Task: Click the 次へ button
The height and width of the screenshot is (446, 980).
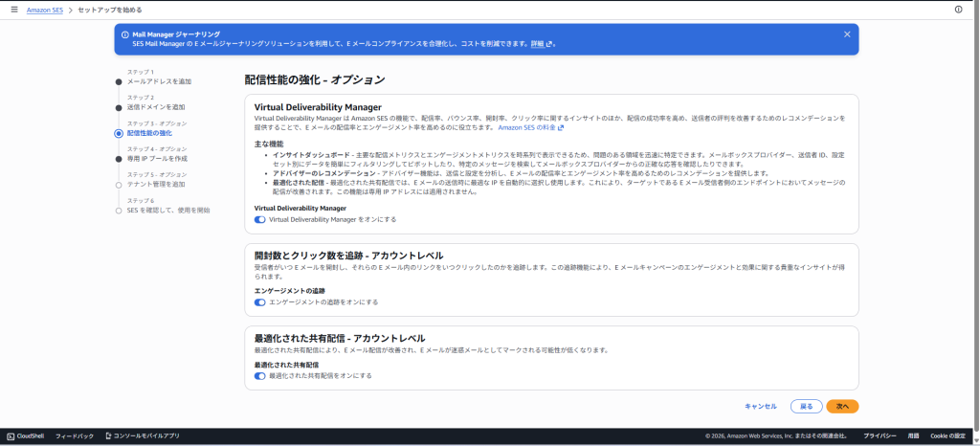Action: tap(842, 406)
